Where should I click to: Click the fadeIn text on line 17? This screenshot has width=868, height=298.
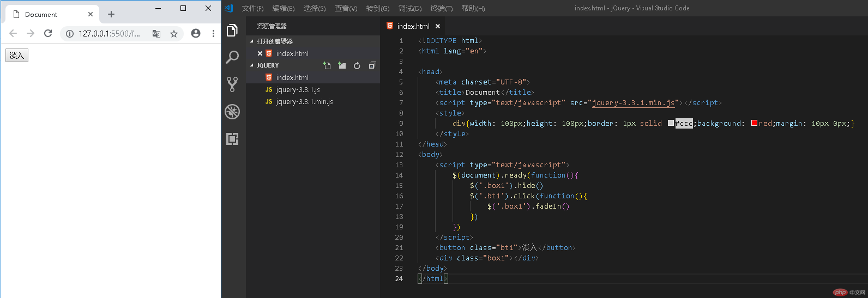[x=548, y=206]
